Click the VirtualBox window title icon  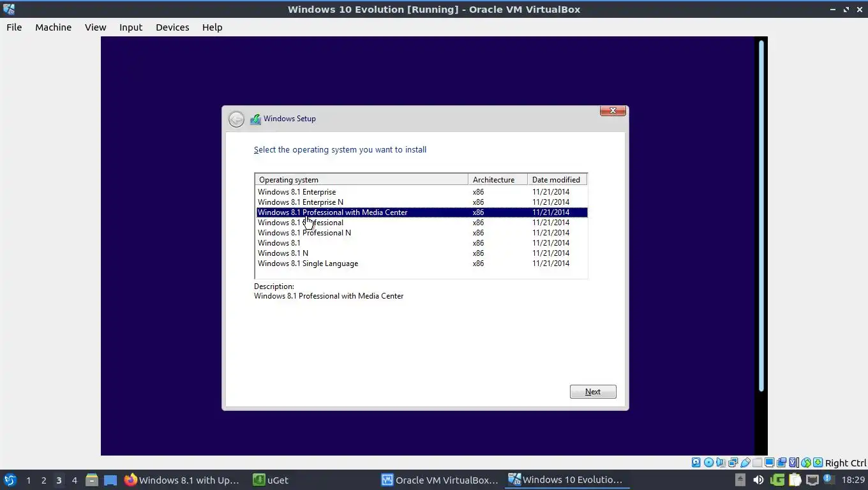tap(9, 9)
